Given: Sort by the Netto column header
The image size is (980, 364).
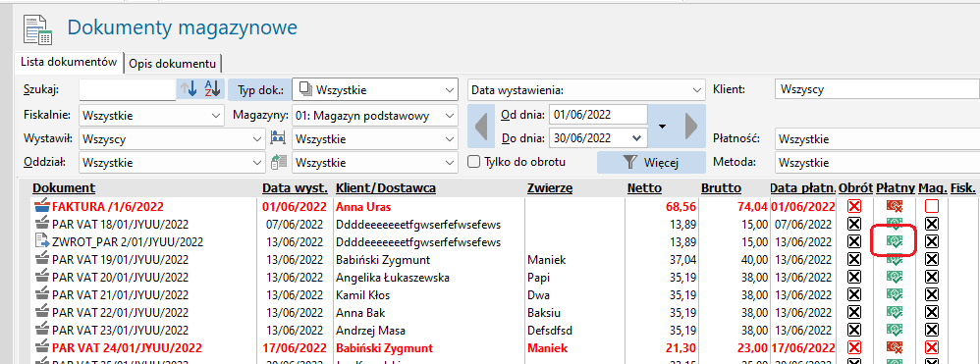Looking at the screenshot, I should tap(644, 187).
